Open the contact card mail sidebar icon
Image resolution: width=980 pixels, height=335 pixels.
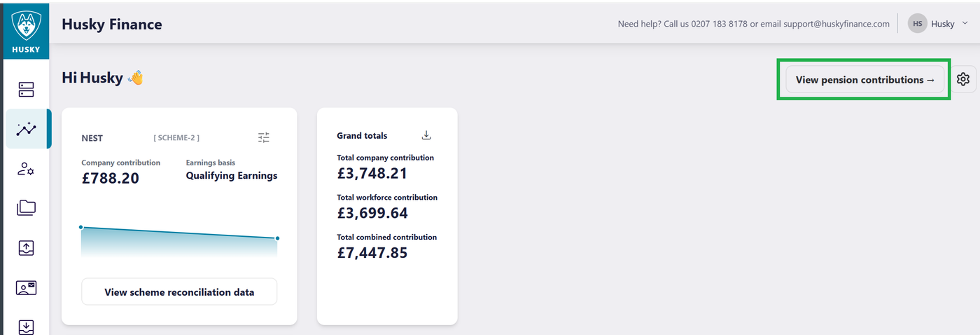click(26, 287)
